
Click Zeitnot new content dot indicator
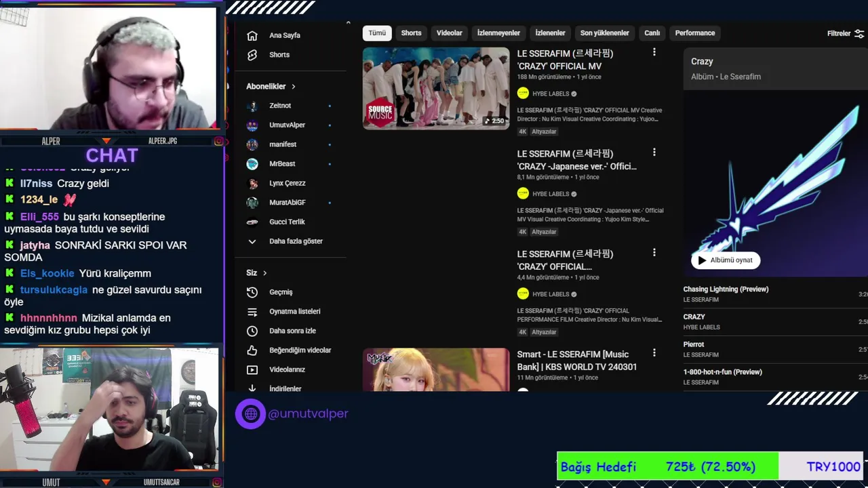click(x=330, y=106)
